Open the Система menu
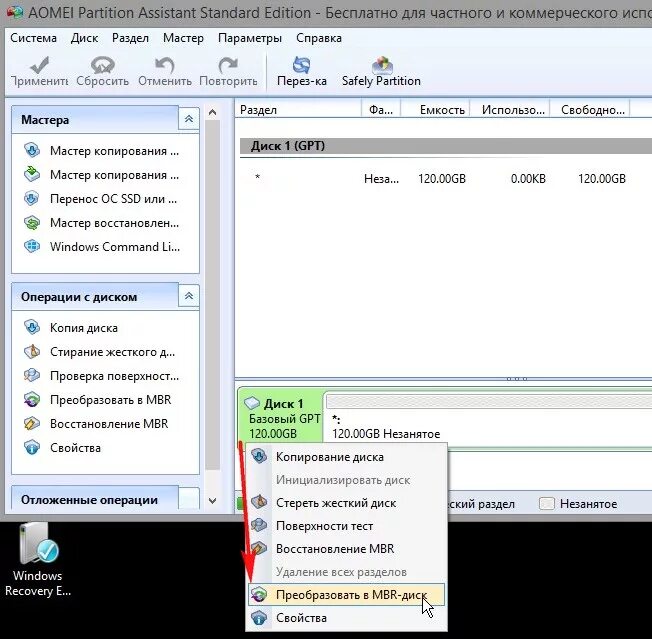This screenshot has height=639, width=652. [x=33, y=38]
